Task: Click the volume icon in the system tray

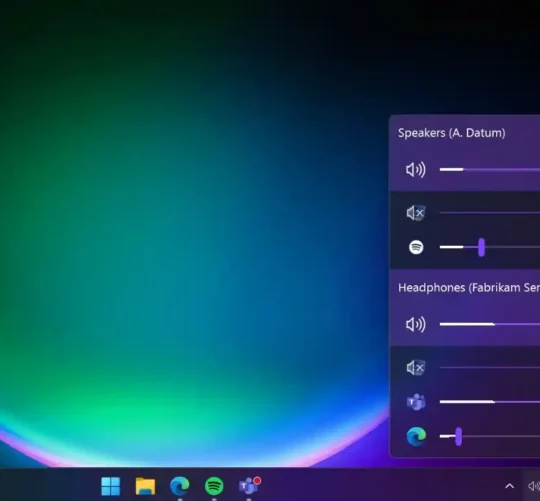Action: (x=534, y=486)
